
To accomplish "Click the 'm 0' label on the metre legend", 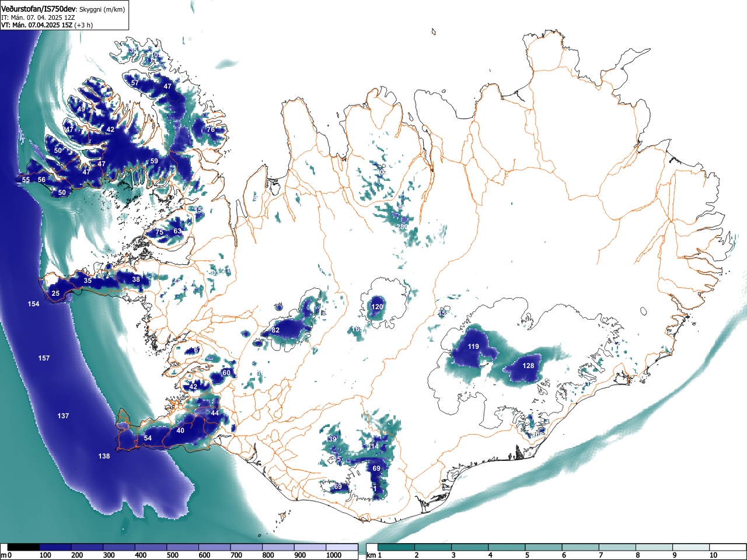I will click(6, 555).
